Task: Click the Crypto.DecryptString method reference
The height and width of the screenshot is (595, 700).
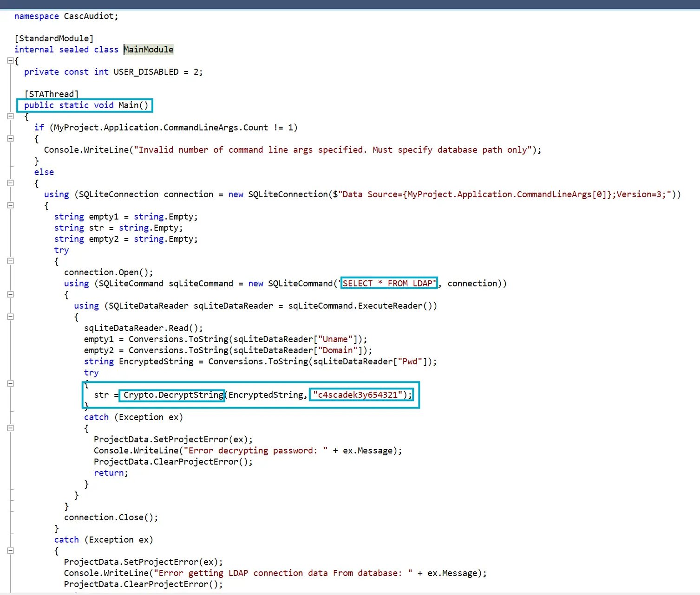Action: 173,395
